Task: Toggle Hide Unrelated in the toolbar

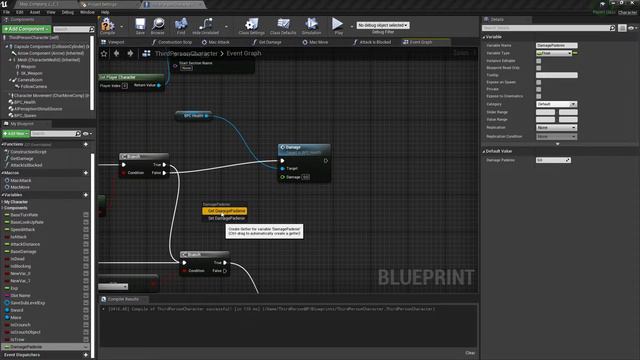Action: click(x=205, y=25)
